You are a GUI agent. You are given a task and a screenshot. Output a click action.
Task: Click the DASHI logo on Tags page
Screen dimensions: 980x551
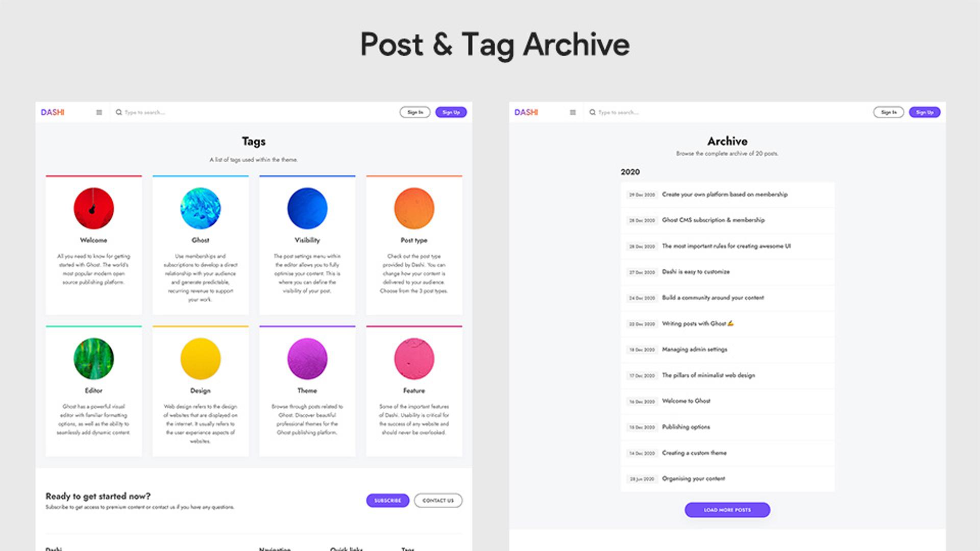[x=54, y=112]
